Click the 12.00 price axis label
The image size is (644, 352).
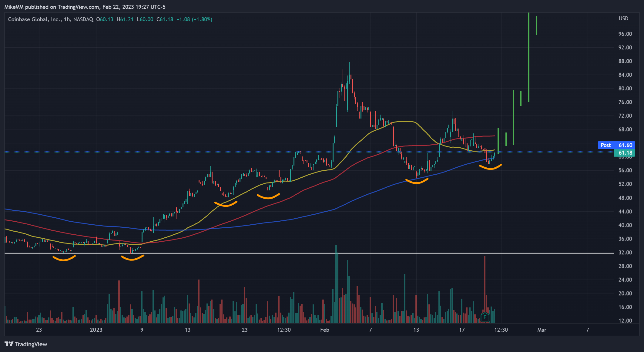625,321
